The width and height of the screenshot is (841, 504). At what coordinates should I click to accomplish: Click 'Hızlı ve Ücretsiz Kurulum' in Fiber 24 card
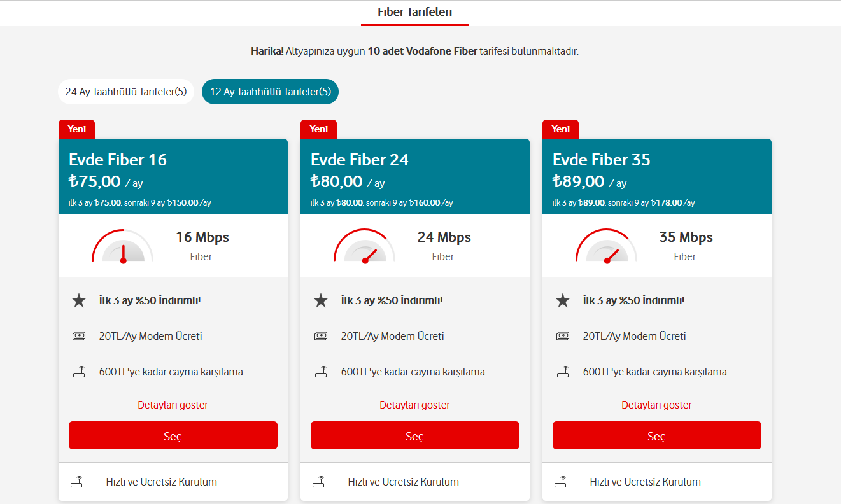pos(404,482)
